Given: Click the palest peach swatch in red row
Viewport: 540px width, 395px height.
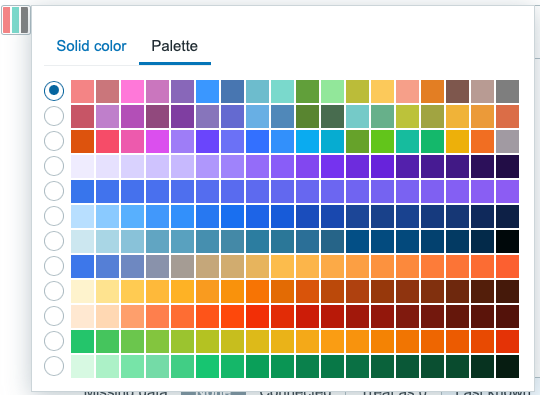Looking at the screenshot, I should 82,316.
